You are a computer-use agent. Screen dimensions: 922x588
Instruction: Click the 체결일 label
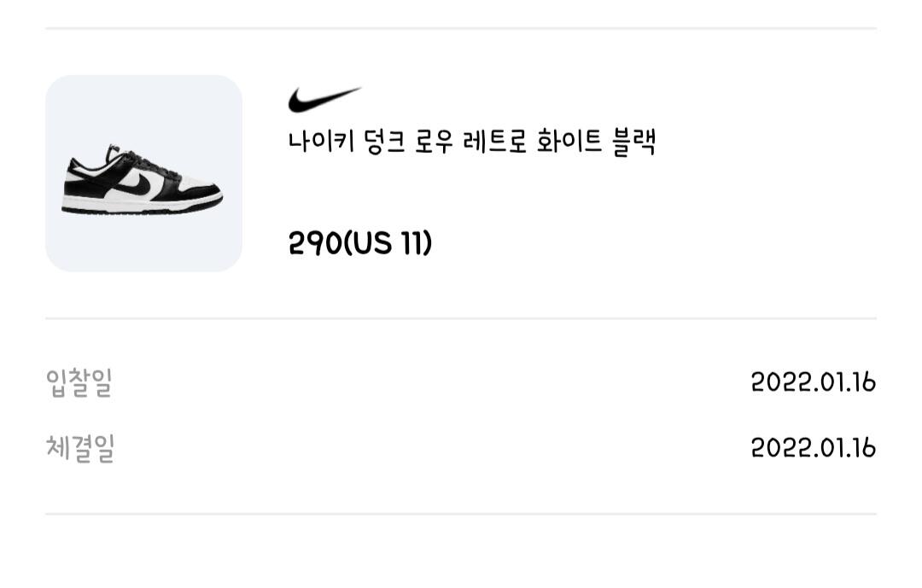pyautogui.click(x=79, y=448)
